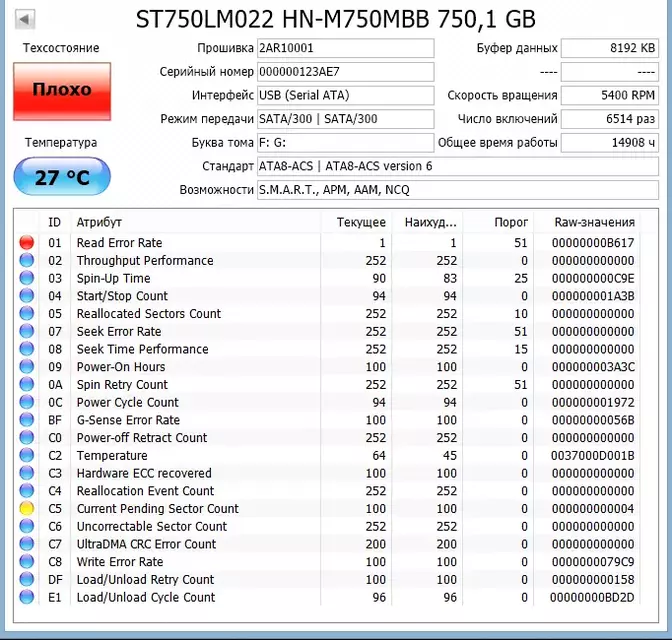Click the ID column header
Viewport: 672px width, 640px height.
point(54,222)
